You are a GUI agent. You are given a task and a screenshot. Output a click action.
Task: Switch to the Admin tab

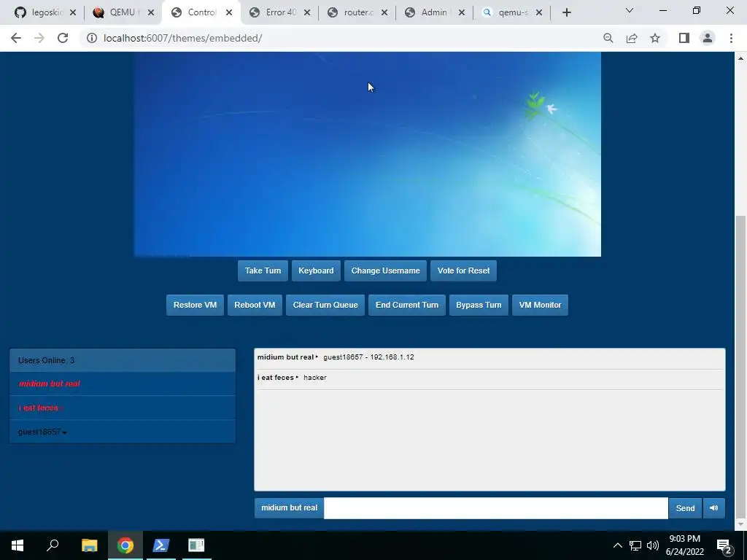[435, 12]
